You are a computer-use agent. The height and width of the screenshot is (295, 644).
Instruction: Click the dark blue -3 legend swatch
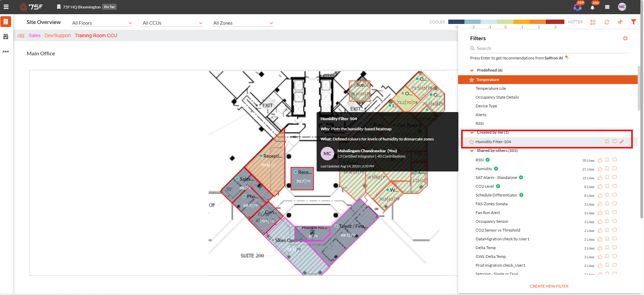pyautogui.click(x=456, y=22)
